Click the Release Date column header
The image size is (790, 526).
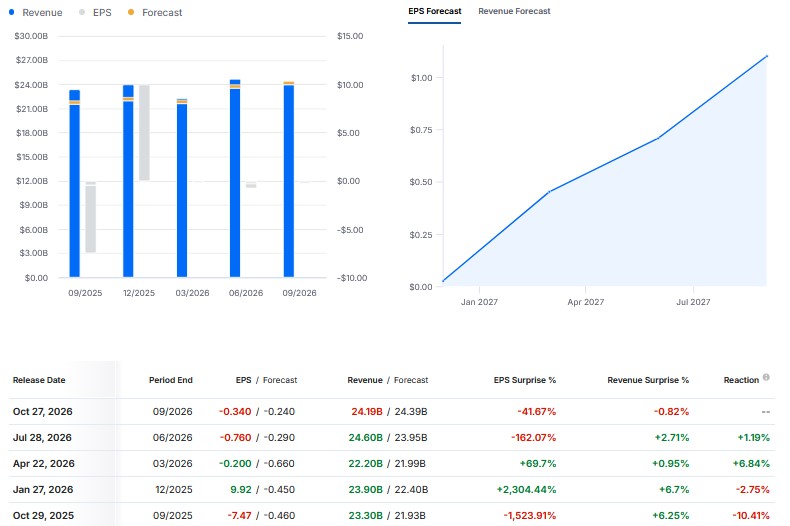[39, 380]
